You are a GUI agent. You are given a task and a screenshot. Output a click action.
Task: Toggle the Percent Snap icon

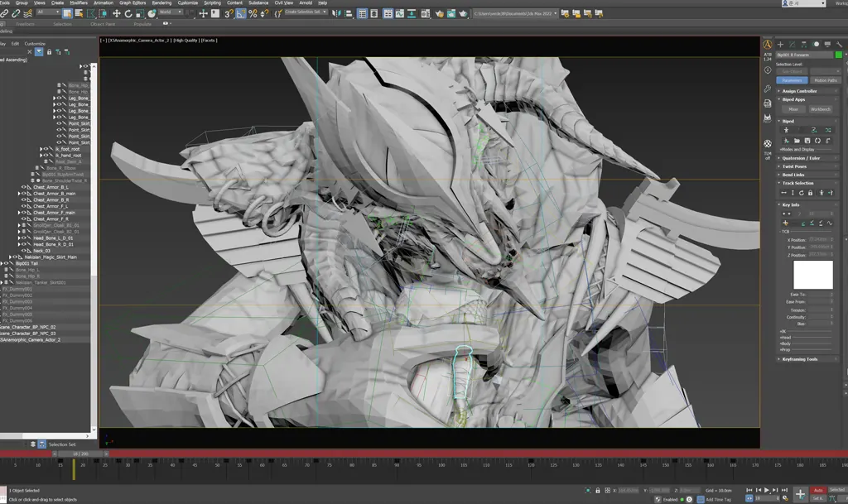point(253,13)
